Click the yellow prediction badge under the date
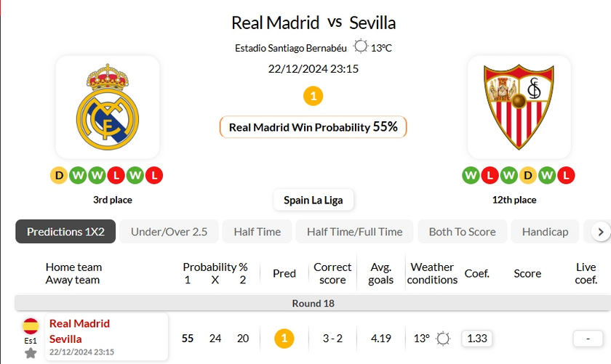The height and width of the screenshot is (364, 611). tap(313, 96)
